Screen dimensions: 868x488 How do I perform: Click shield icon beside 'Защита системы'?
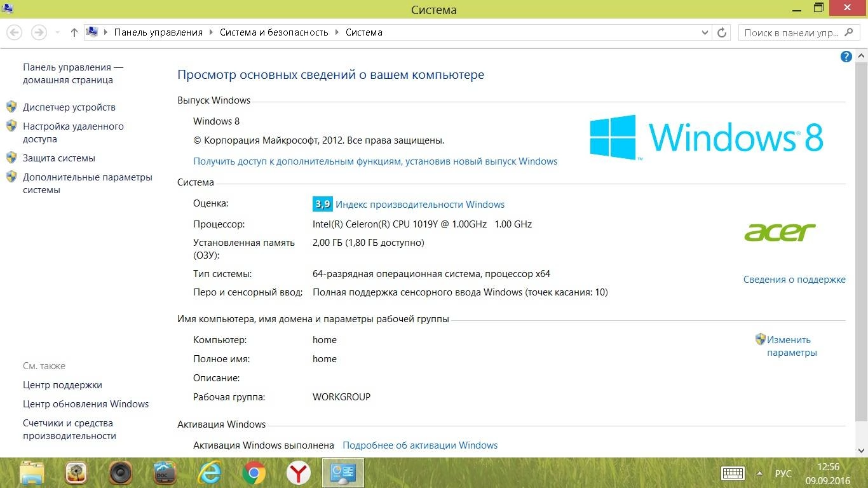point(11,158)
